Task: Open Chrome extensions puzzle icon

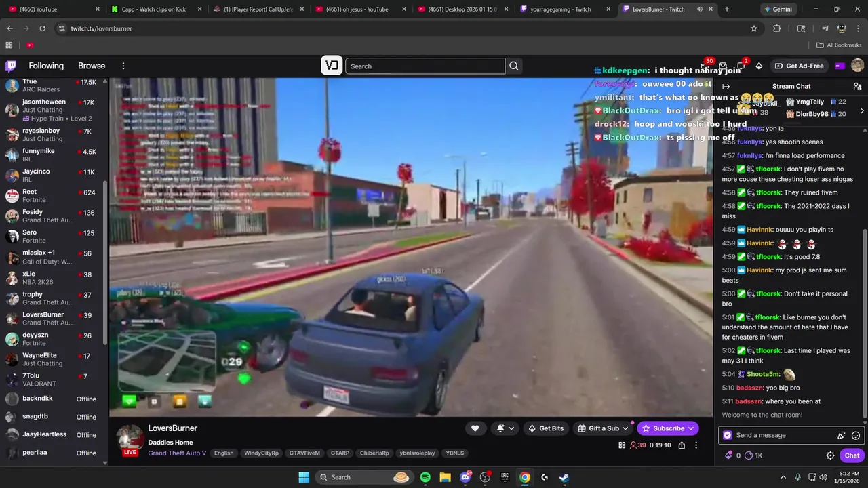Action: click(x=776, y=28)
